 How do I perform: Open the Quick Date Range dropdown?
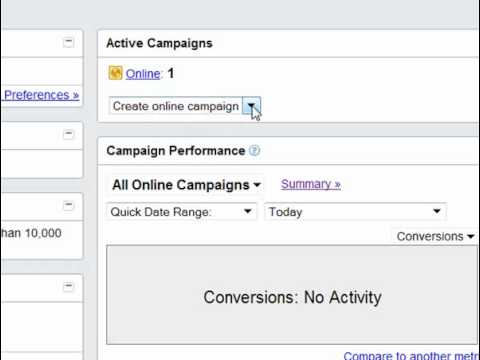181,212
